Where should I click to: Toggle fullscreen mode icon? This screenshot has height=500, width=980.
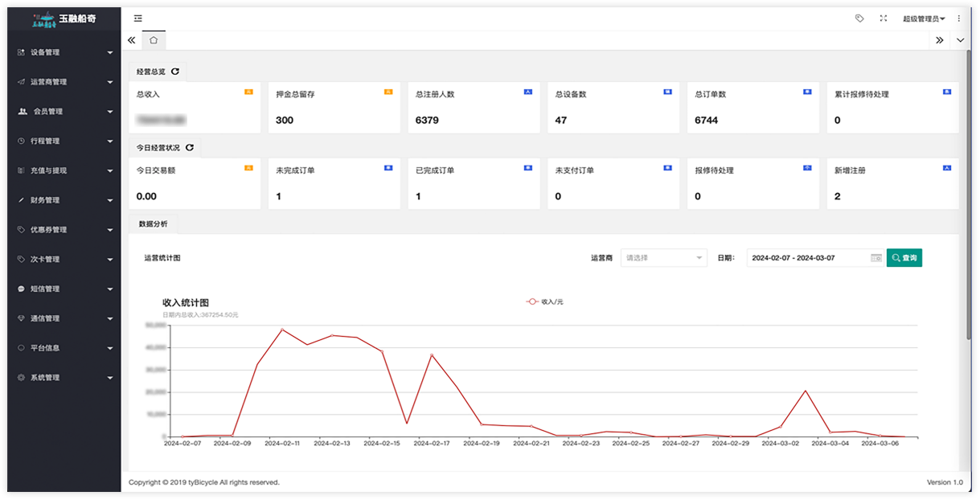click(884, 18)
